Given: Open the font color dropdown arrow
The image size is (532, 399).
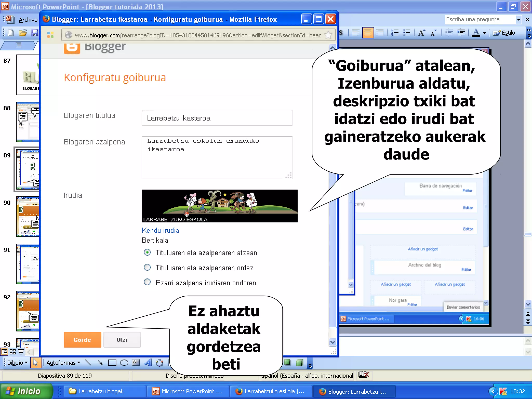Looking at the screenshot, I should coord(484,33).
